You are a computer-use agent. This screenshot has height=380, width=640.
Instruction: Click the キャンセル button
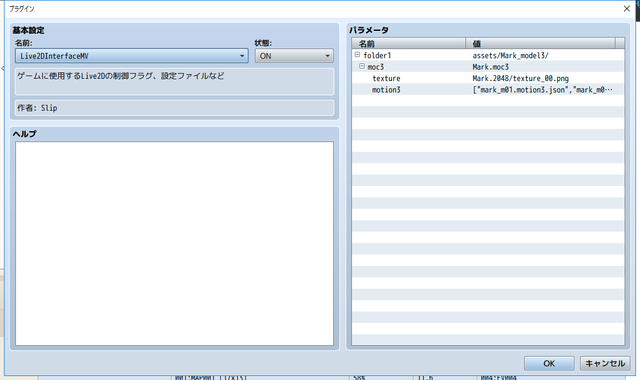point(605,363)
